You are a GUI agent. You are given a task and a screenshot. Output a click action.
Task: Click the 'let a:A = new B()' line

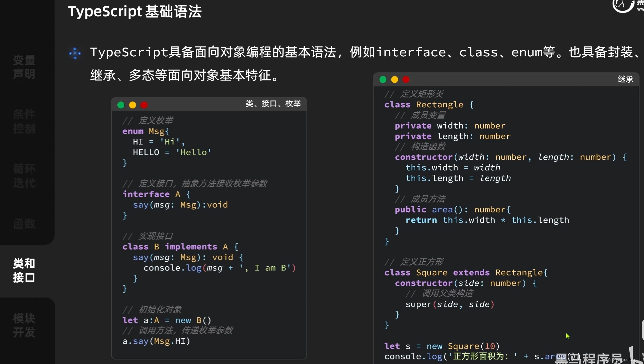click(167, 320)
